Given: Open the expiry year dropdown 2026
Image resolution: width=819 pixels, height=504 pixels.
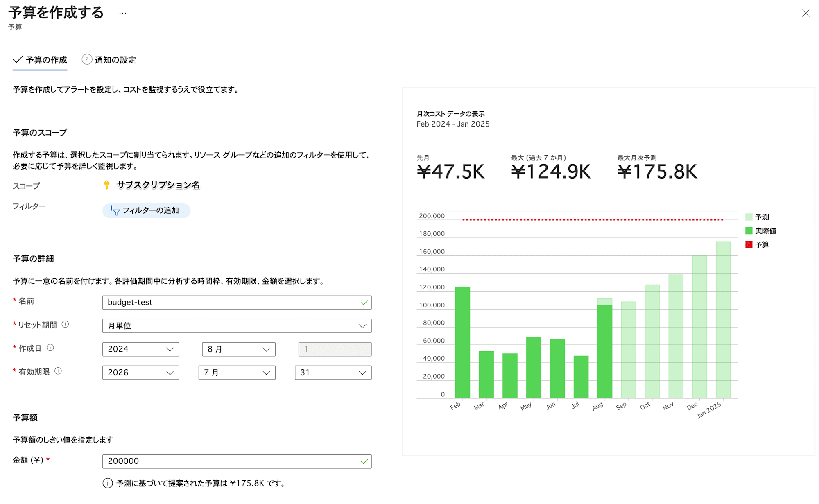Looking at the screenshot, I should (140, 373).
